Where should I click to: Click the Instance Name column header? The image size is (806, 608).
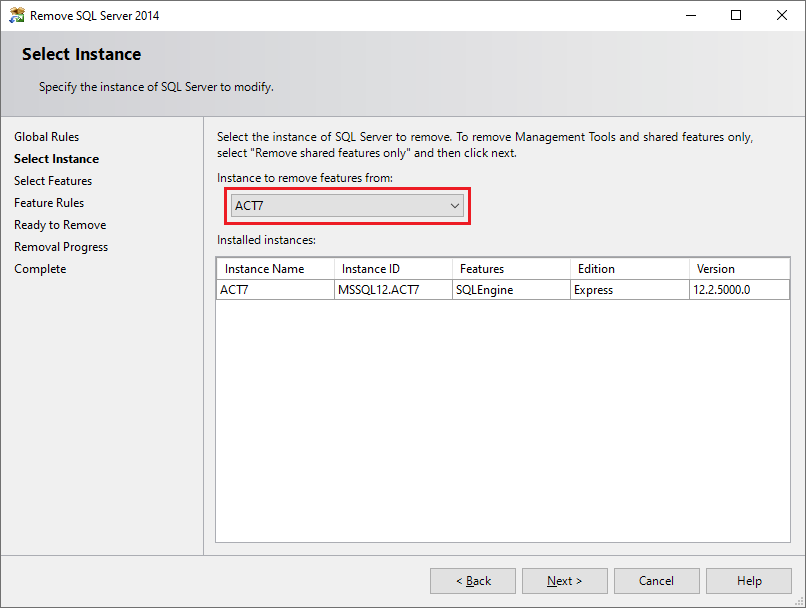(274, 268)
